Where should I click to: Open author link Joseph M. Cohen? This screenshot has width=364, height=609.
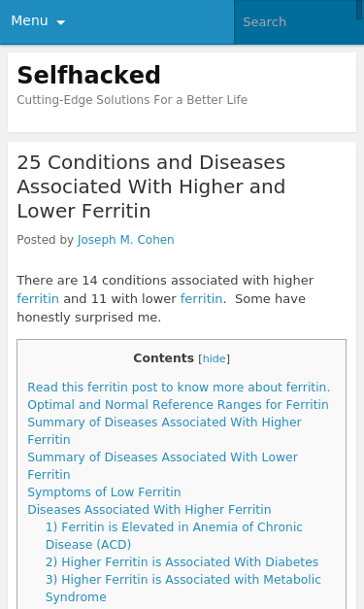pos(126,240)
